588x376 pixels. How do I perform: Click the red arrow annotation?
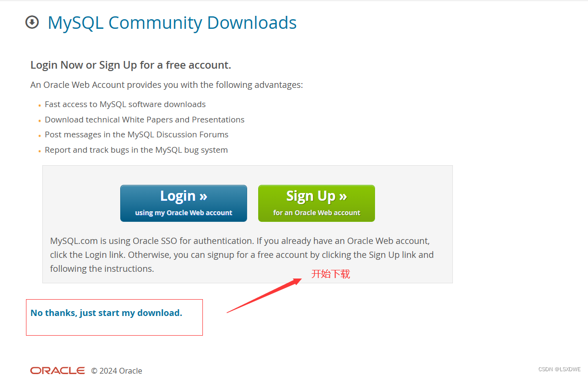point(264,295)
